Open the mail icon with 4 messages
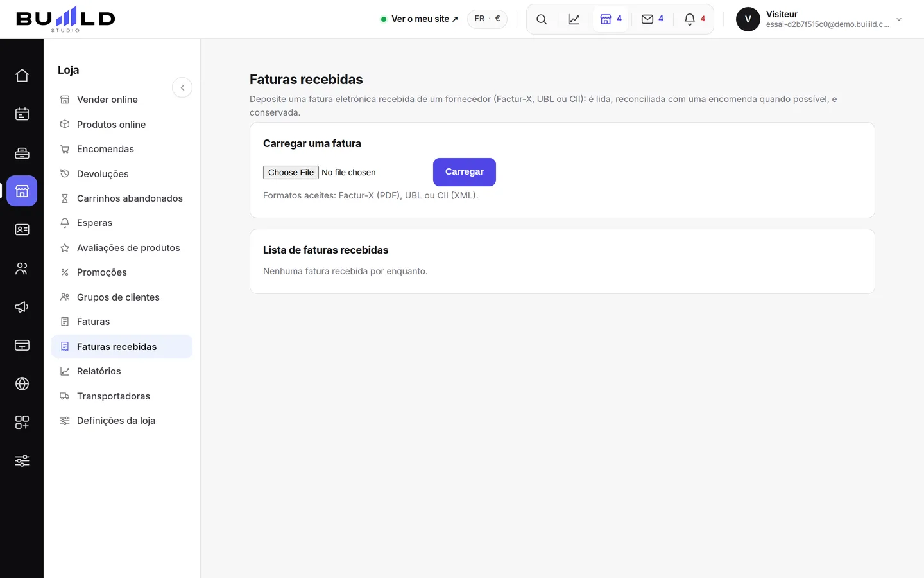Screen dimensions: 924x578 (653, 19)
